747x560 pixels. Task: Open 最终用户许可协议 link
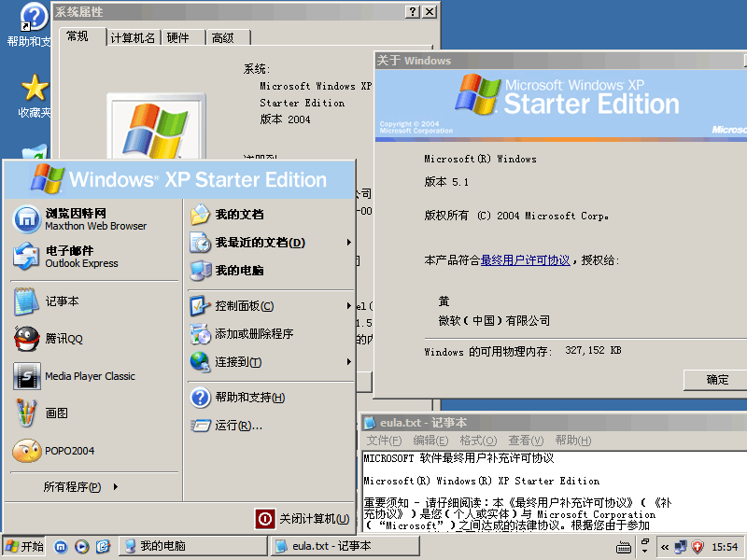(x=525, y=260)
